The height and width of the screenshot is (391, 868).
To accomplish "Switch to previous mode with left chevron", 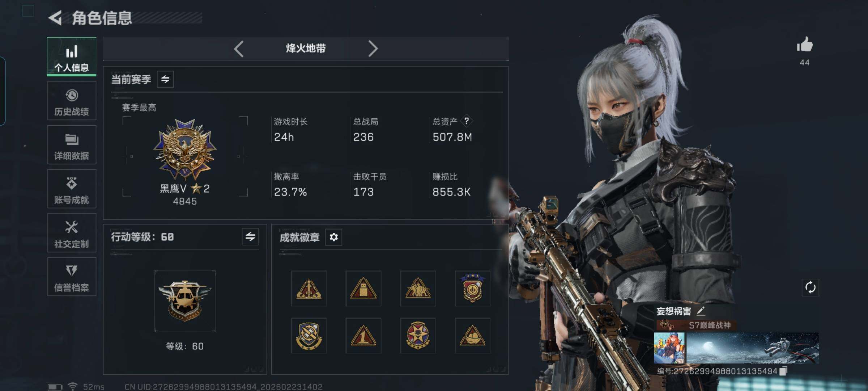I will pyautogui.click(x=239, y=49).
